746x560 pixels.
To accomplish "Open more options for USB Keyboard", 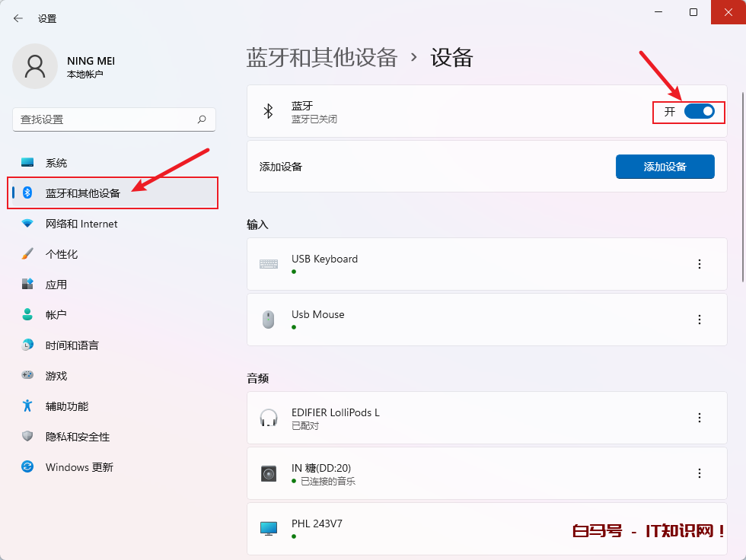I will click(x=700, y=264).
